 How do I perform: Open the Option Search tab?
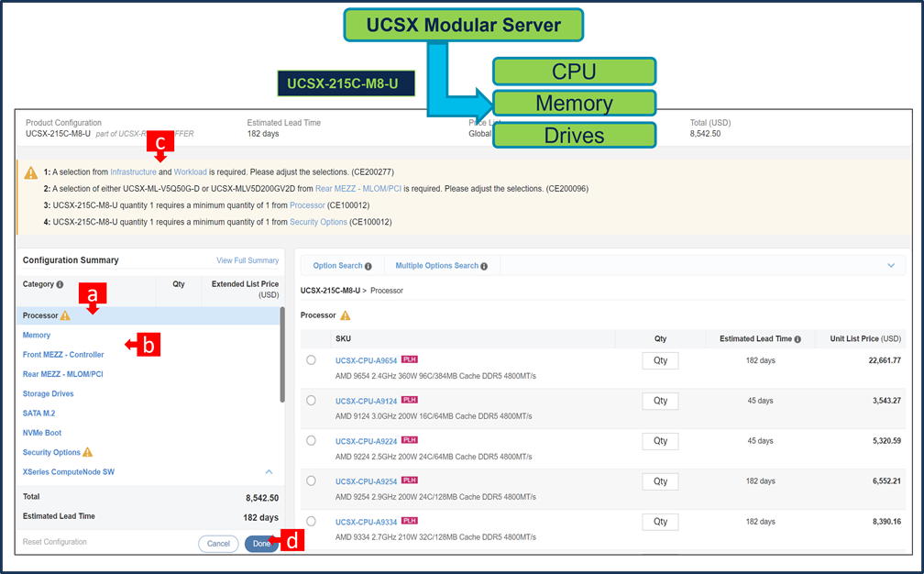343,266
